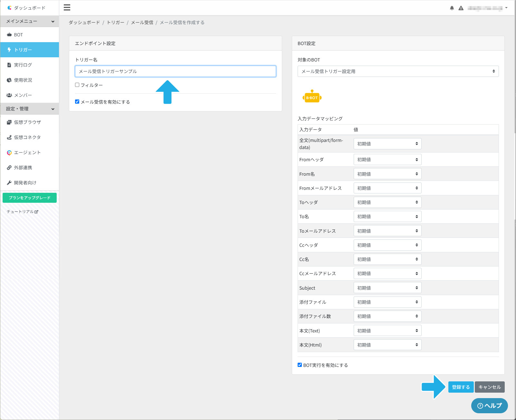
Task: Click the 仮想コネクタ connector icon
Action: click(x=9, y=137)
